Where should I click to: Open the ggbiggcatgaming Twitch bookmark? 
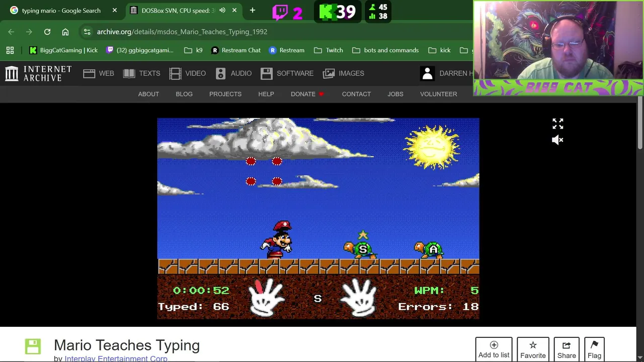coord(140,50)
